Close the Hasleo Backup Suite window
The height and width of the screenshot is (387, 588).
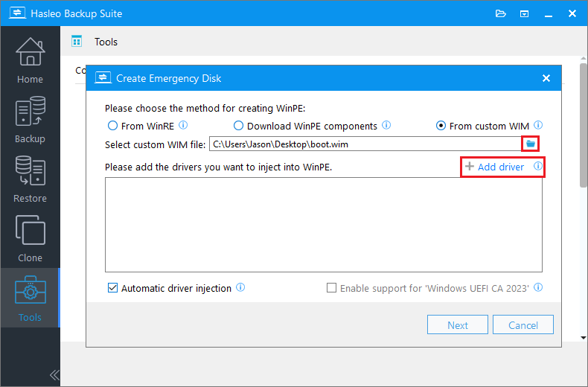572,13
